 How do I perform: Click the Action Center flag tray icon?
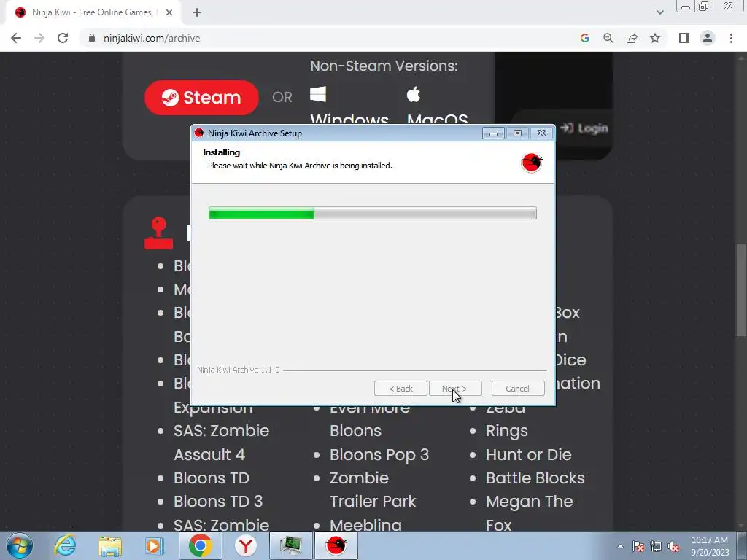(x=638, y=546)
